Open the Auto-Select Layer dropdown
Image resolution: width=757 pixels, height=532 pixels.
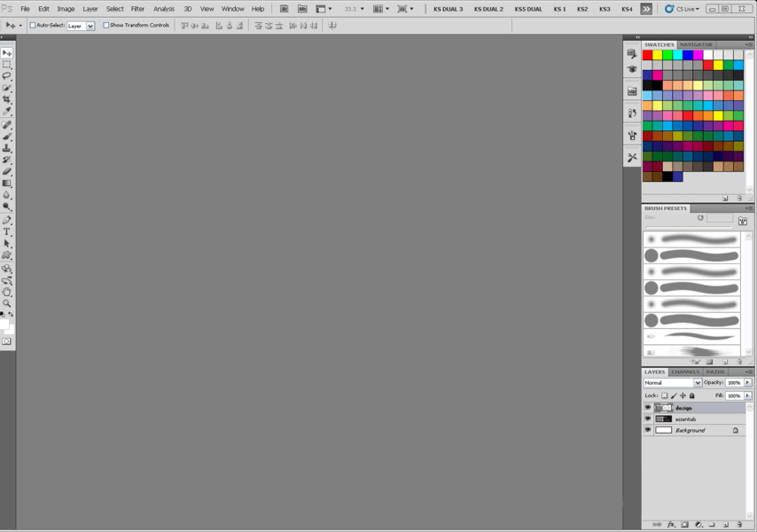(90, 26)
